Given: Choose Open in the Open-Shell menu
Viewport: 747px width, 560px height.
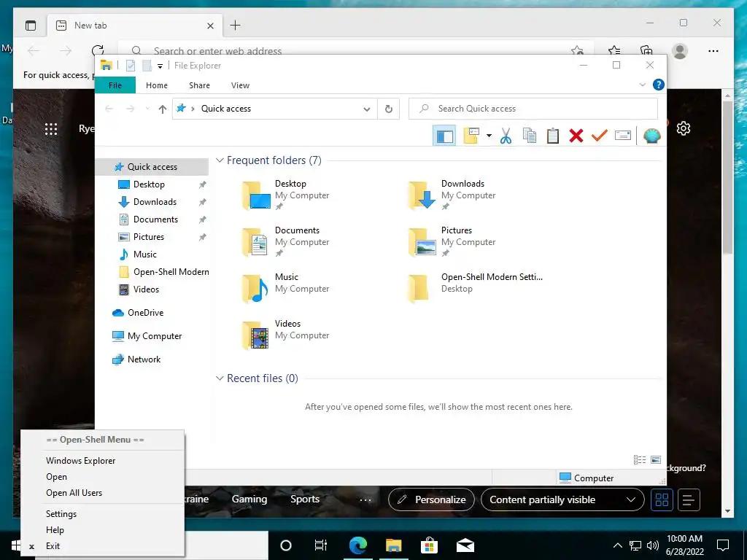Looking at the screenshot, I should point(102,477).
